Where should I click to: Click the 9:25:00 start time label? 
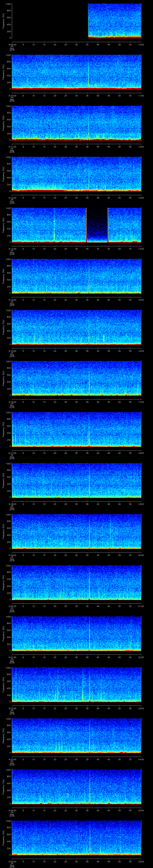point(12,861)
